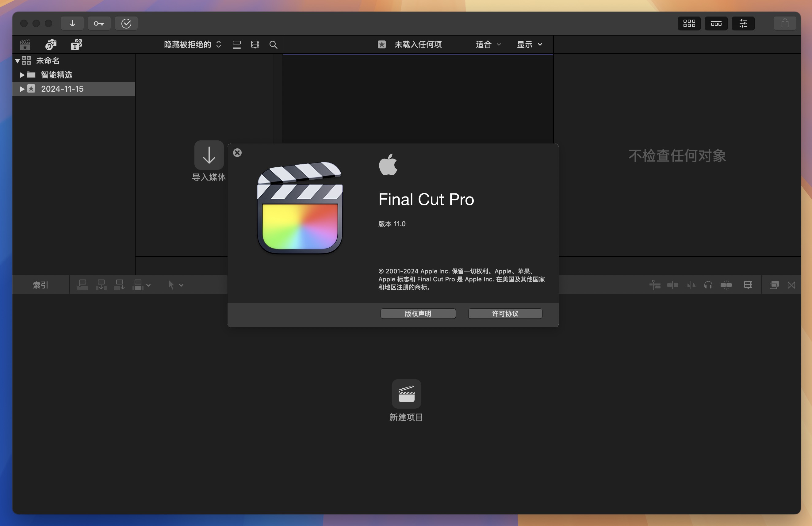Viewport: 812px width, 526px height.
Task: Click the browser search magnifier icon
Action: tap(273, 45)
